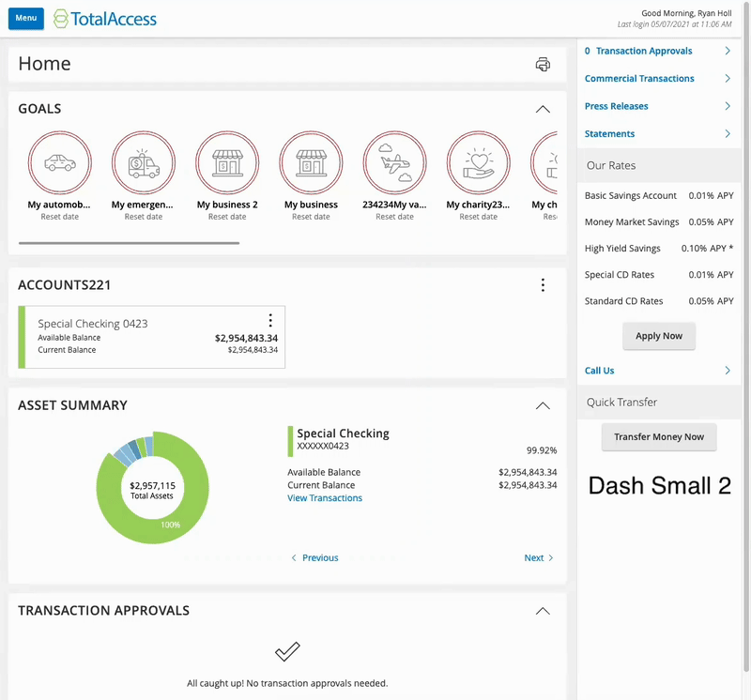Open the My charity heart-in-hand icon
The image size is (751, 700).
click(478, 162)
